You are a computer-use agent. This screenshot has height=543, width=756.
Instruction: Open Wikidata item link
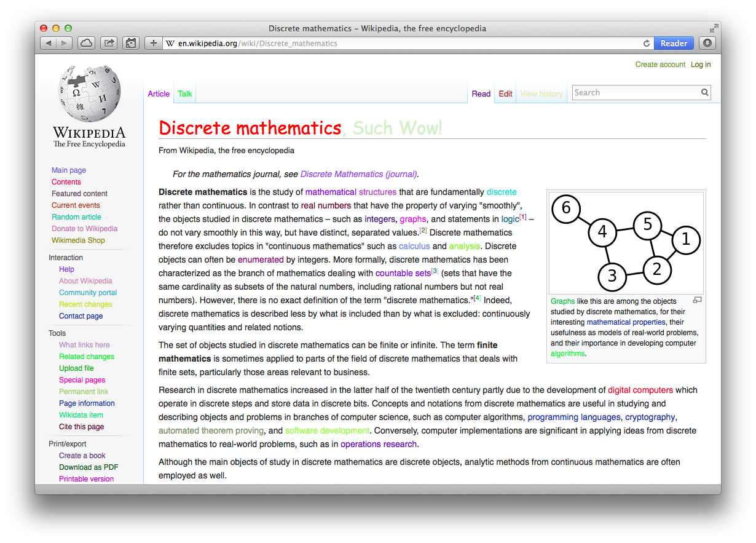[81, 415]
